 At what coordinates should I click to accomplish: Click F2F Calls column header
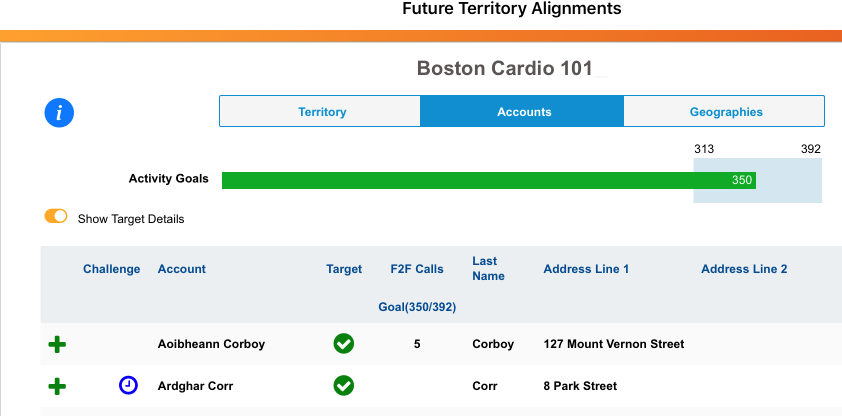click(417, 269)
